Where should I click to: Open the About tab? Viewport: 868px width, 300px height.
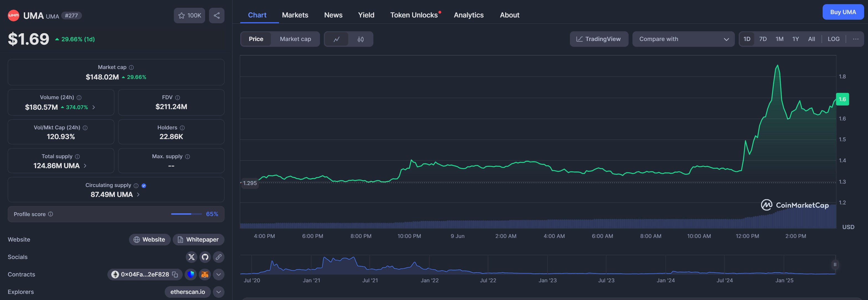point(510,15)
